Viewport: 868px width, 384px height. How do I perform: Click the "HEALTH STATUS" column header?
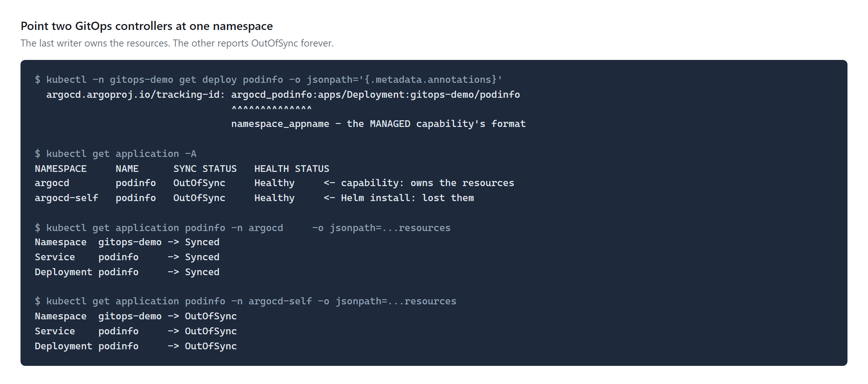[292, 169]
